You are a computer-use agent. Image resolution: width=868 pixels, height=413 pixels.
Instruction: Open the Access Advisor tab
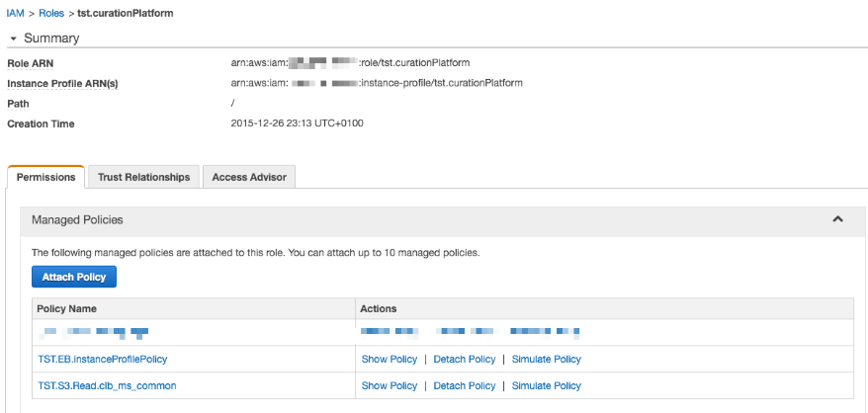pos(249,177)
